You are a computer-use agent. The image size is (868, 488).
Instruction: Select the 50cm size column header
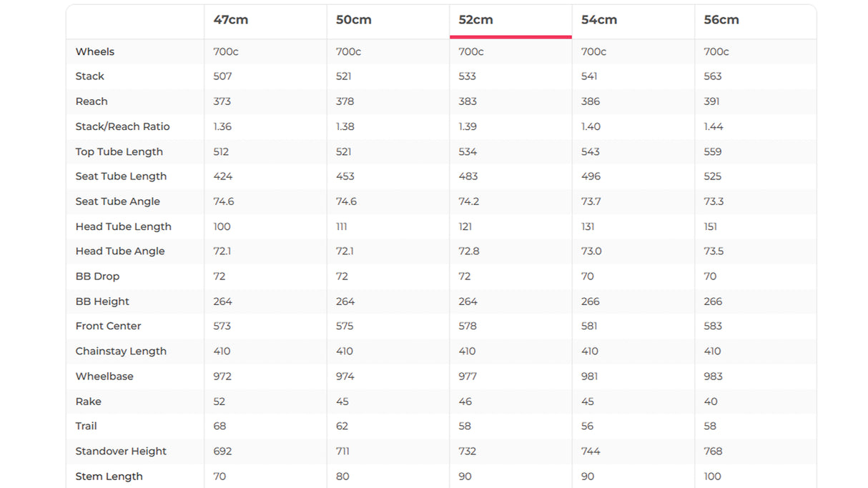(354, 20)
